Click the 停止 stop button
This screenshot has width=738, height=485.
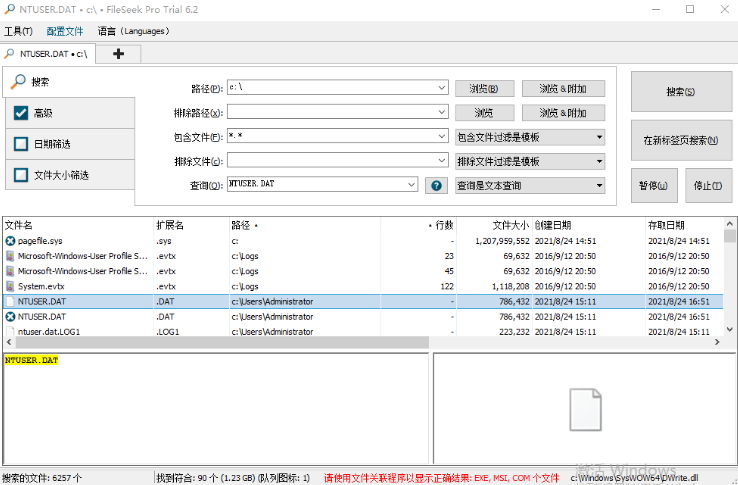(708, 186)
